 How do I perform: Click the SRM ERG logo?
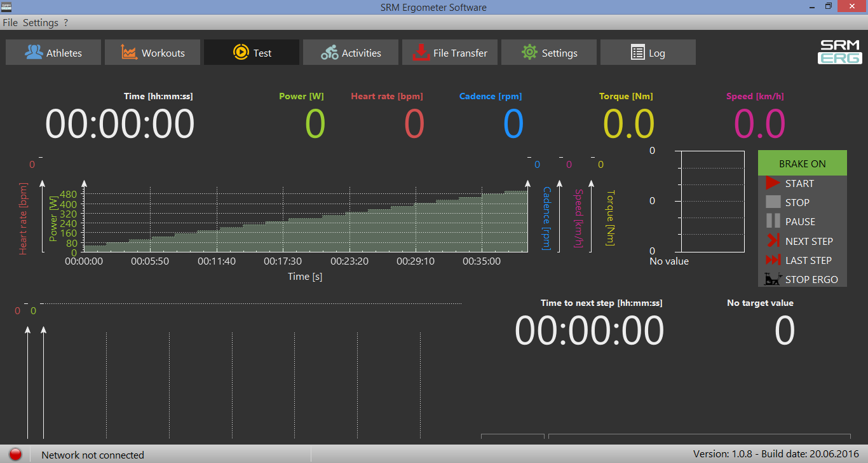(x=839, y=52)
